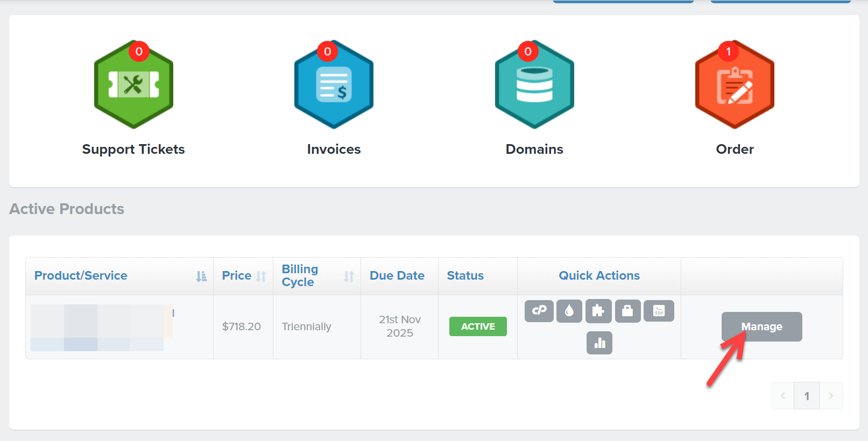Click the cPanel quick action icon
868x441 pixels.
539,311
